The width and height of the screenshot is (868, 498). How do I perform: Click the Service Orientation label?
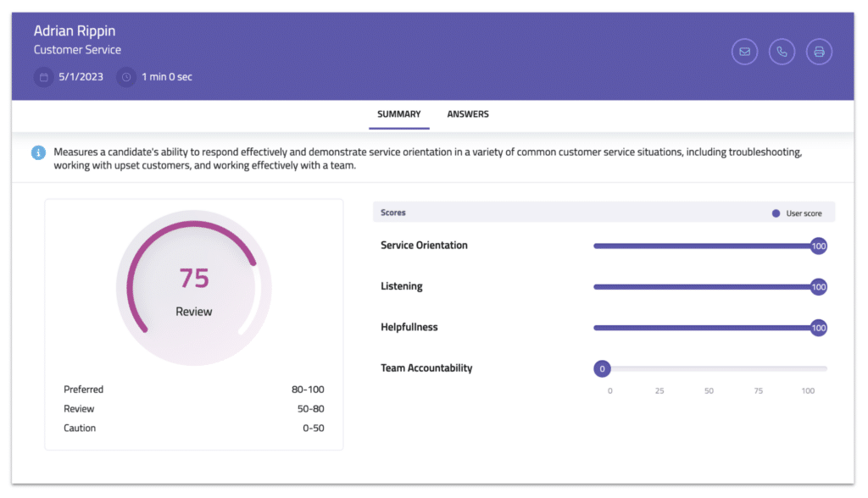424,245
